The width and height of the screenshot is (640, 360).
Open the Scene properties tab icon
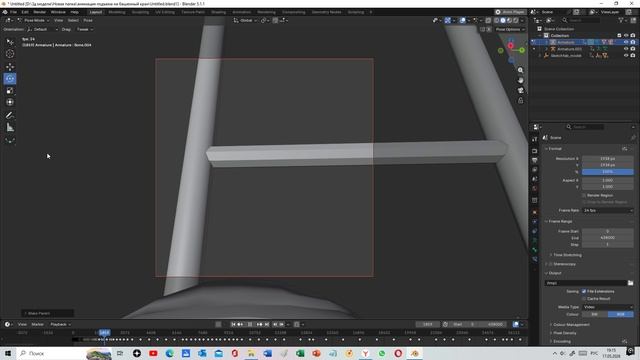pyautogui.click(x=535, y=179)
